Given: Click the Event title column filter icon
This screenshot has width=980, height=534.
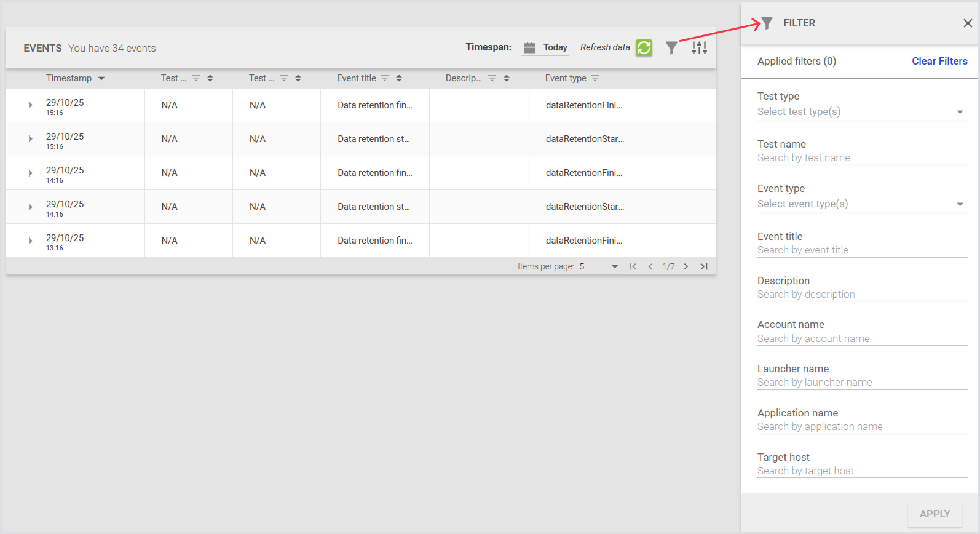Looking at the screenshot, I should click(x=385, y=78).
